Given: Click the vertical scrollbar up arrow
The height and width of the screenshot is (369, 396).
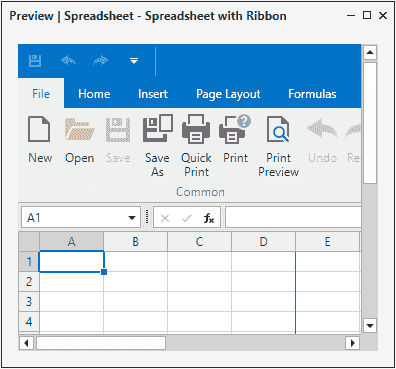Looking at the screenshot, I should coord(370,53).
